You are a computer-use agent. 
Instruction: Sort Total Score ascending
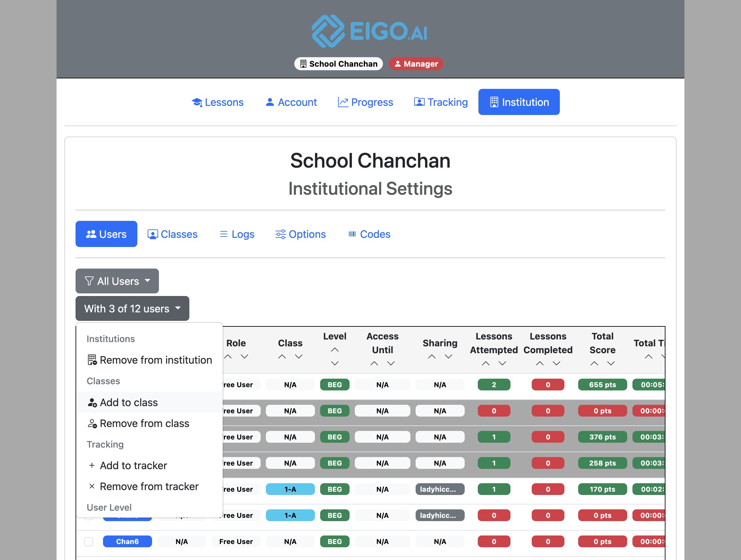[594, 363]
